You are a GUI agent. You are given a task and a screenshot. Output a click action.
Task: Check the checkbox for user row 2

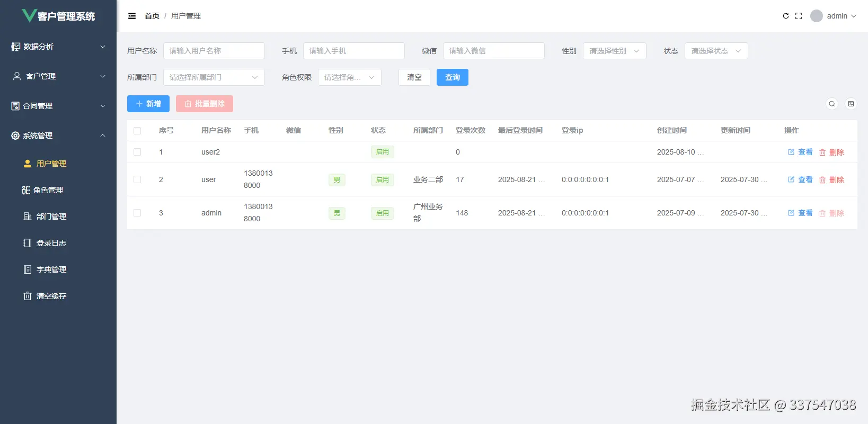[x=137, y=179]
